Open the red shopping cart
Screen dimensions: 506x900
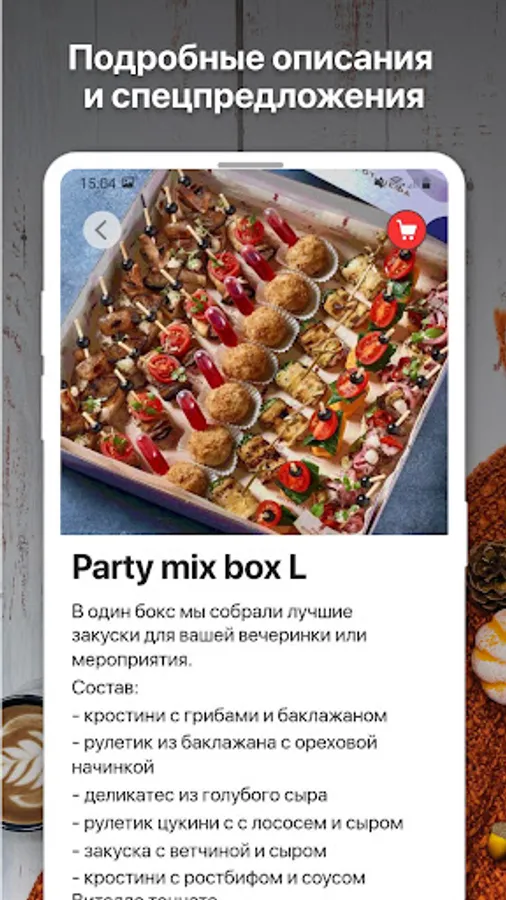coord(407,230)
